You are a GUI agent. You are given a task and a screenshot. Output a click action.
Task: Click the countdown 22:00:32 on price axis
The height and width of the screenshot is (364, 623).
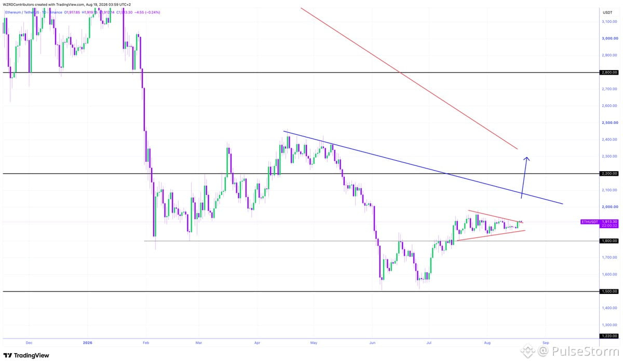coord(610,226)
